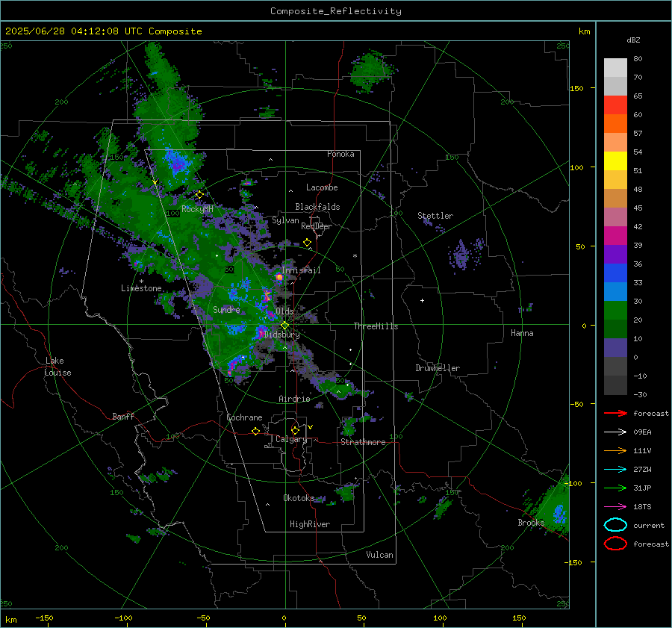Viewport: 672px width, 628px height.
Task: Click the Vulcan town label
Action: coord(379,554)
